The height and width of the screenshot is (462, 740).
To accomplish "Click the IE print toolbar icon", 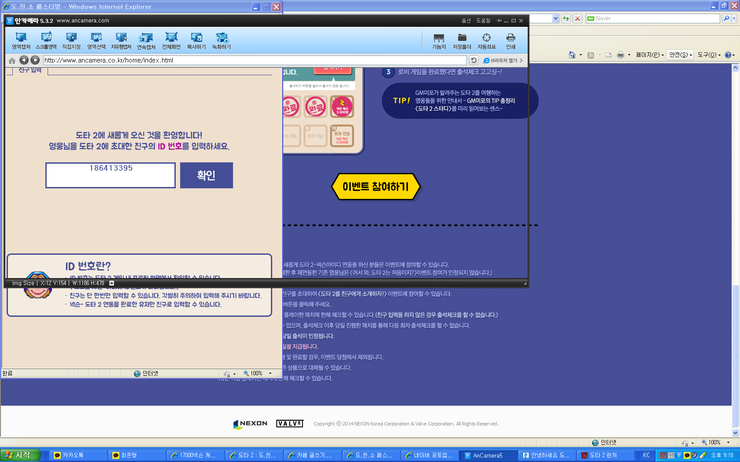I will [x=621, y=55].
